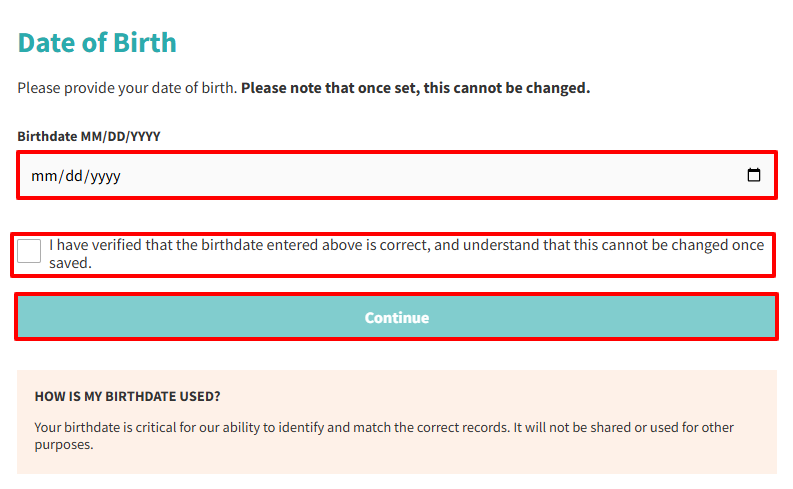Click the 'Please provide your date of birth' sentence

(x=127, y=88)
